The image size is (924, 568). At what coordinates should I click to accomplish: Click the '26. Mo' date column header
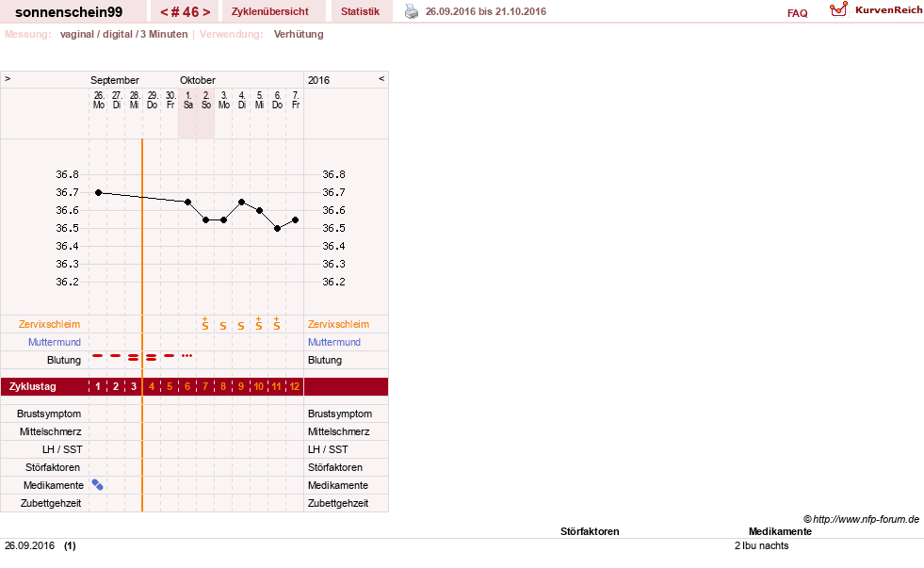98,100
